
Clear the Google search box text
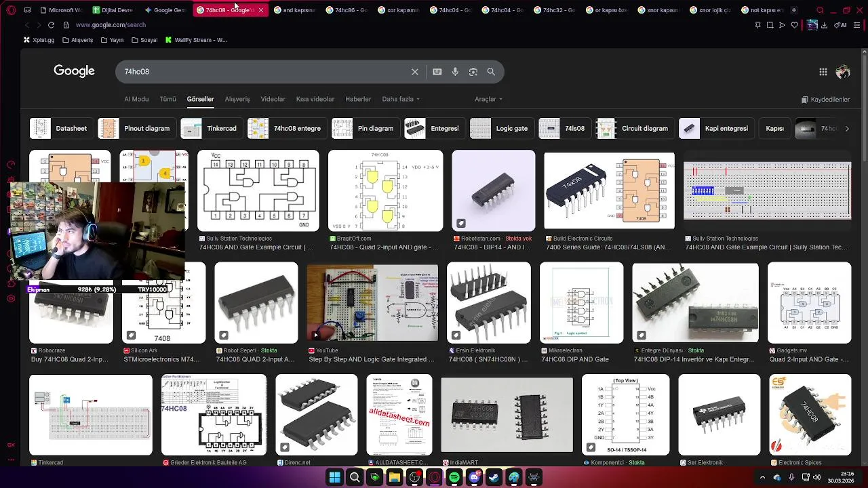tap(415, 72)
